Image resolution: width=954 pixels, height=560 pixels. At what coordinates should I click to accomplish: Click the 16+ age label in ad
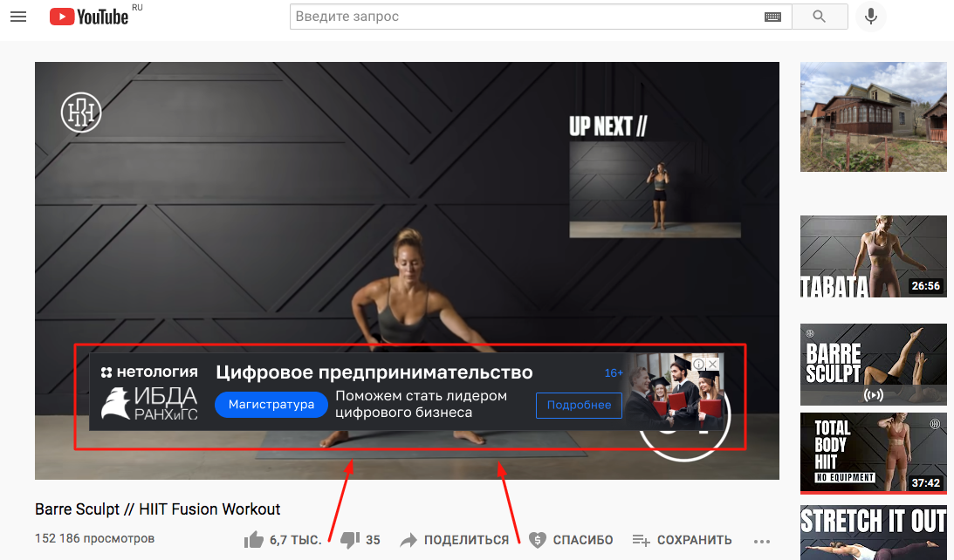coord(614,372)
